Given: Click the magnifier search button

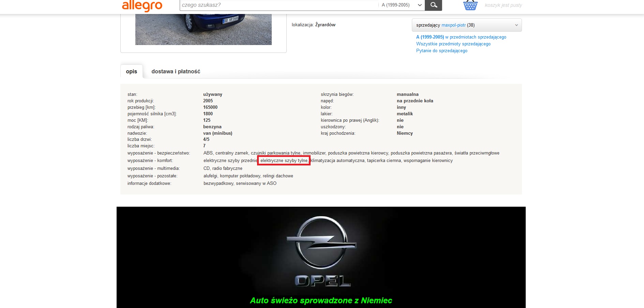Looking at the screenshot, I should click(x=433, y=5).
